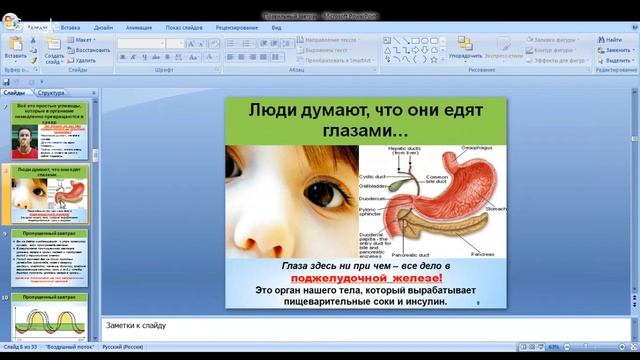Click the Создать слайд icon
640x360 pixels.
[x=54, y=43]
